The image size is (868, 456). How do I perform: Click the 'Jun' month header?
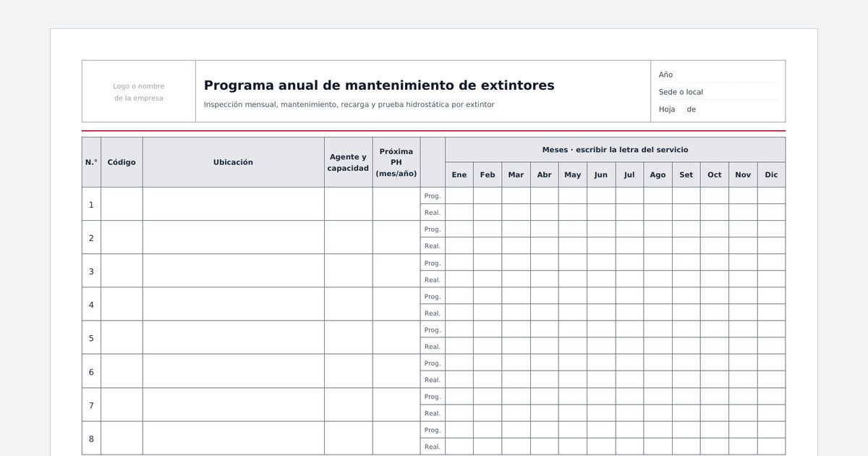point(601,174)
